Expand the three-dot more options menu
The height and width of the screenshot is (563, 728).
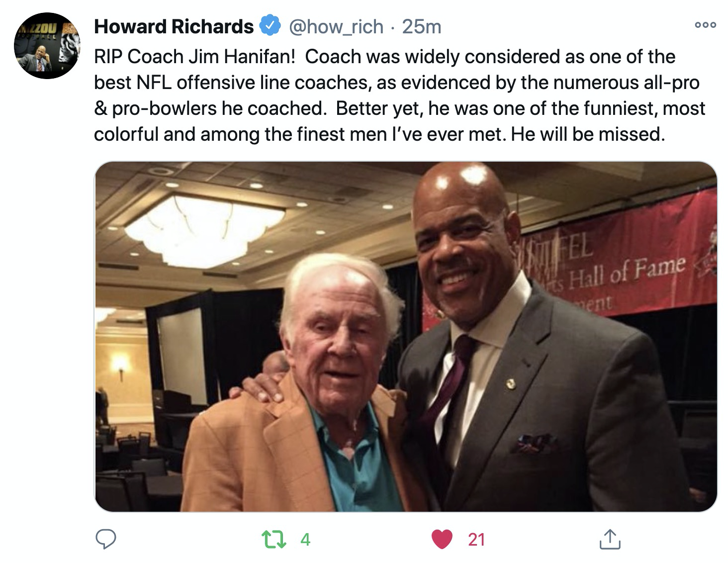tap(706, 25)
